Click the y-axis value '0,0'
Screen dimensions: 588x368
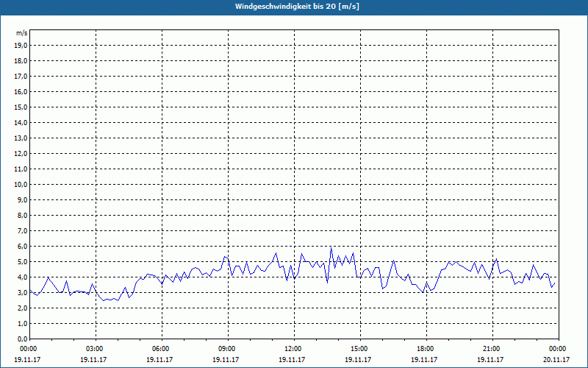22,339
